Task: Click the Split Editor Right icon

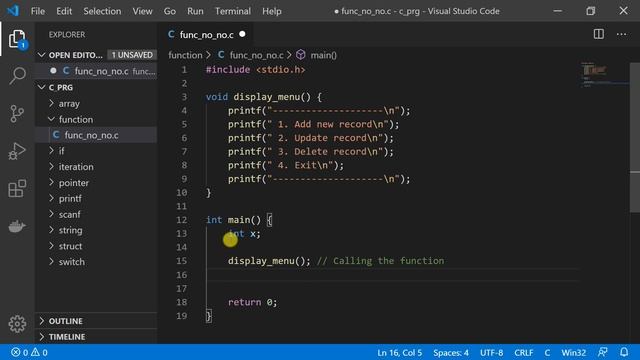Action: [x=598, y=34]
